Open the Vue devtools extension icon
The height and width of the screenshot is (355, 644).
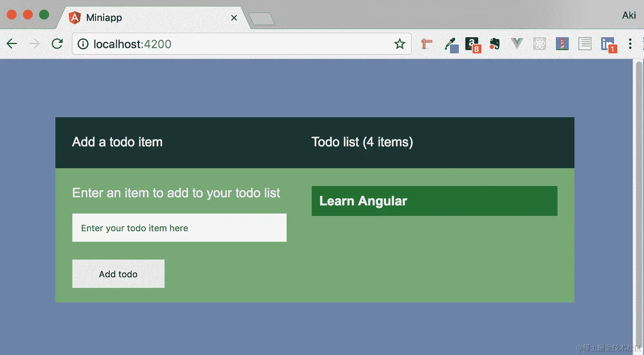517,44
